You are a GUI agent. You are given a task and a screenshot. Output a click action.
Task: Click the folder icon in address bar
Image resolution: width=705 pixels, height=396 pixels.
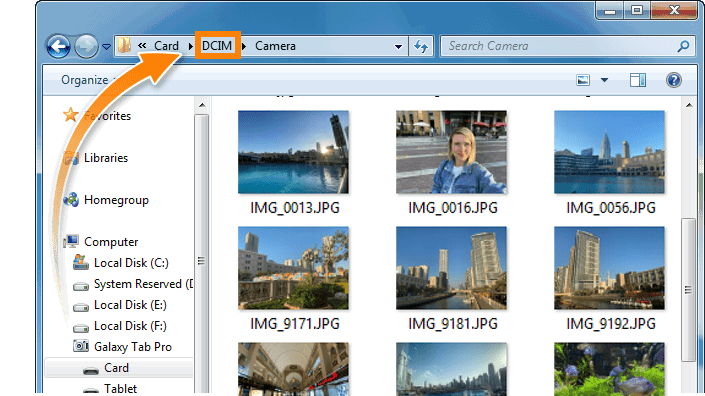pyautogui.click(x=124, y=45)
